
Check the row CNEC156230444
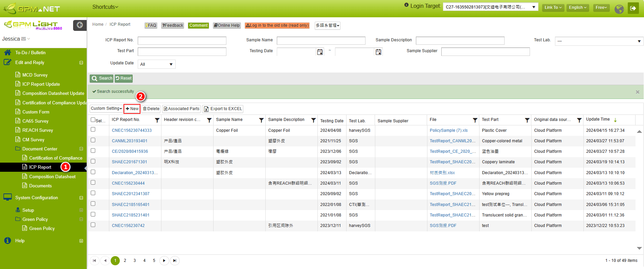pyautogui.click(x=93, y=182)
